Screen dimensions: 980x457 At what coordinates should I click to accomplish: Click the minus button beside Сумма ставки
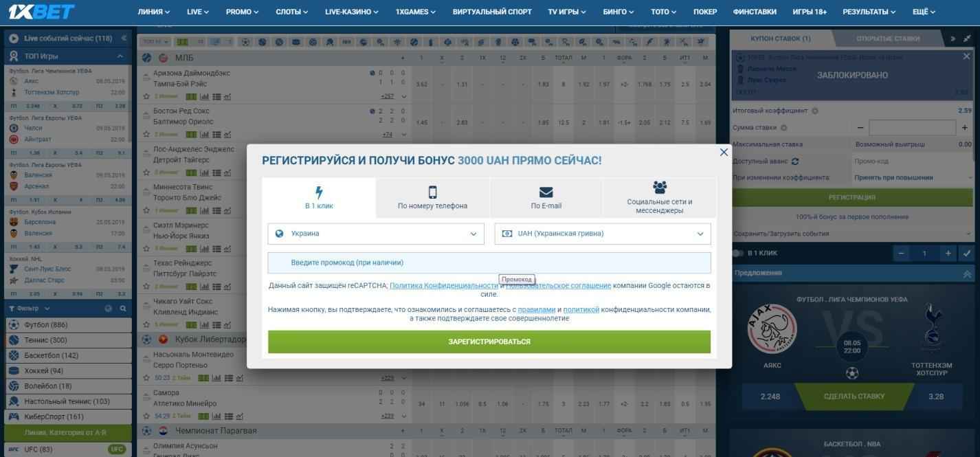pyautogui.click(x=860, y=128)
